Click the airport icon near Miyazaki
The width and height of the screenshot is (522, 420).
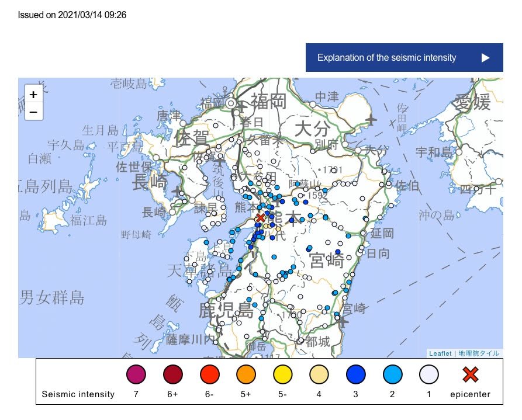click(x=343, y=320)
